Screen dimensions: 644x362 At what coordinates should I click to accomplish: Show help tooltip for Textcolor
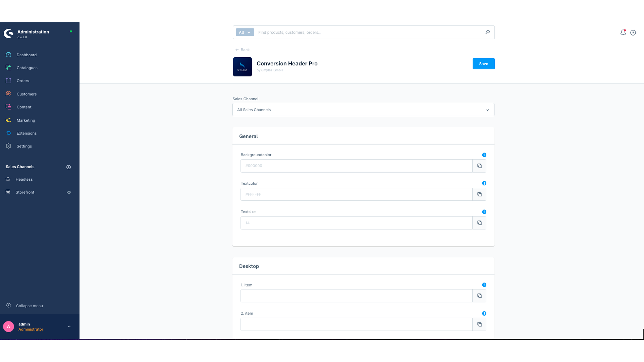tap(484, 183)
